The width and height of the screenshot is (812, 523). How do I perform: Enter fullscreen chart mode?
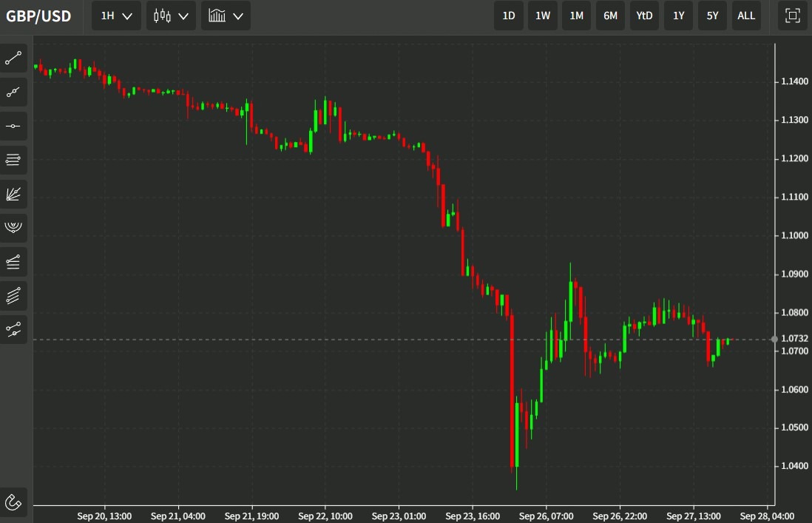point(792,16)
